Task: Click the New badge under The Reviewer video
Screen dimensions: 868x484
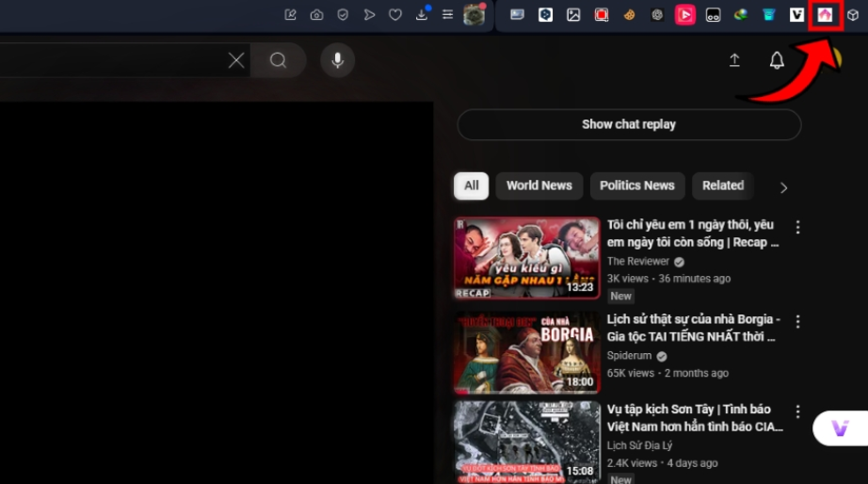Action: click(620, 297)
